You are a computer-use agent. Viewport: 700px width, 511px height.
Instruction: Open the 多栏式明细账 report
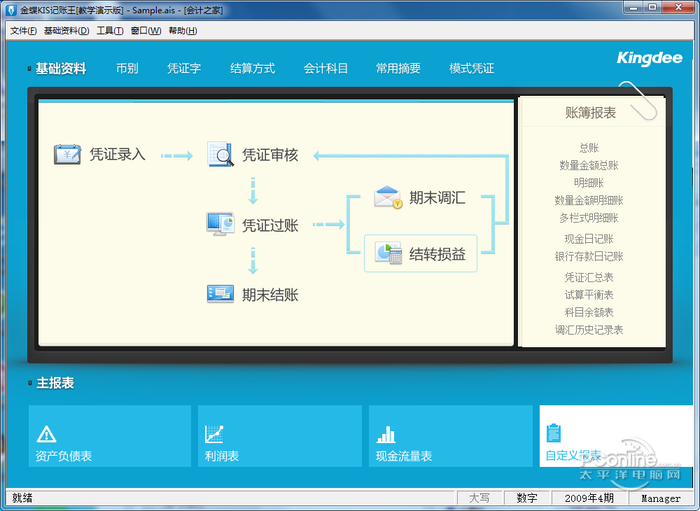(589, 218)
